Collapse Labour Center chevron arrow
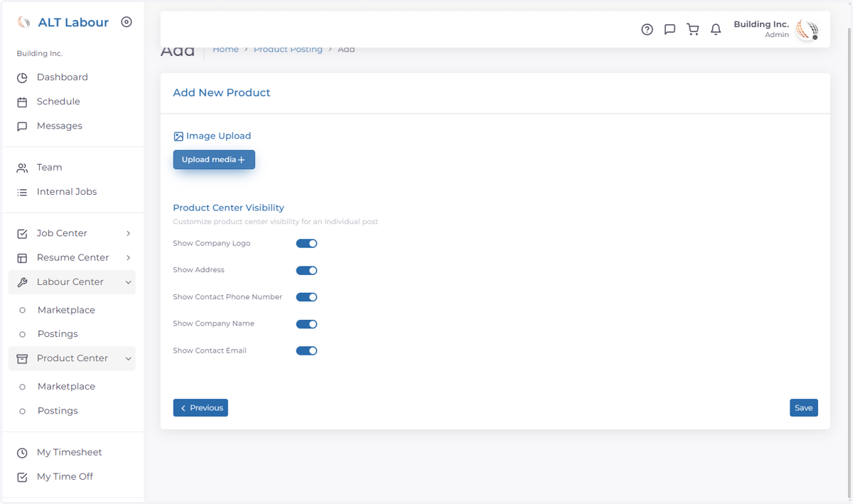853x504 pixels. 128,282
